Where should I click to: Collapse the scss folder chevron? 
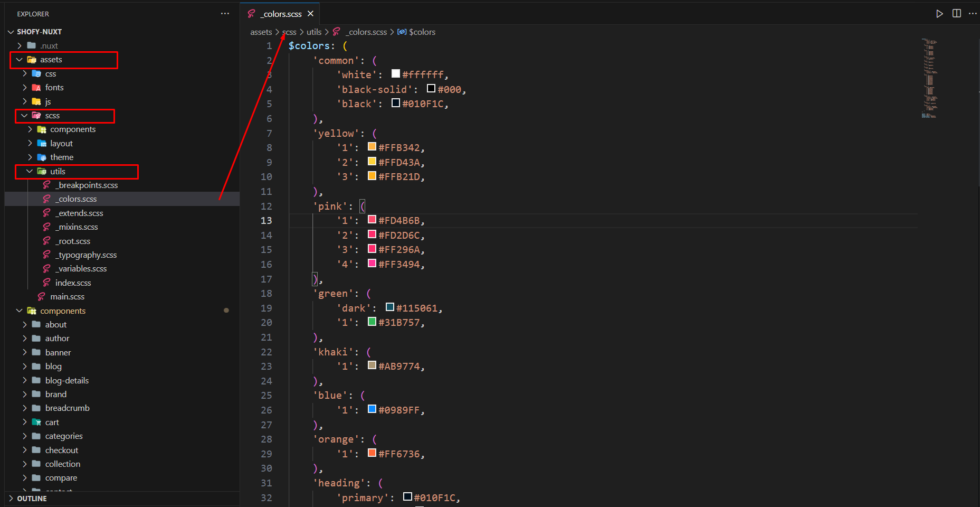(24, 115)
